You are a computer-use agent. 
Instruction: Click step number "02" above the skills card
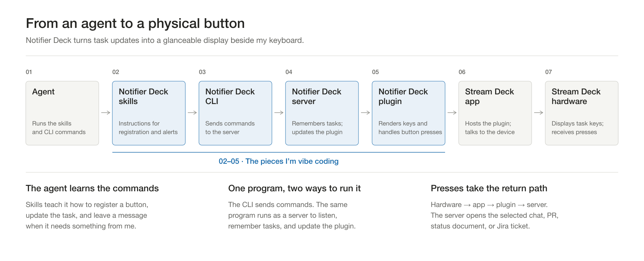tap(116, 72)
